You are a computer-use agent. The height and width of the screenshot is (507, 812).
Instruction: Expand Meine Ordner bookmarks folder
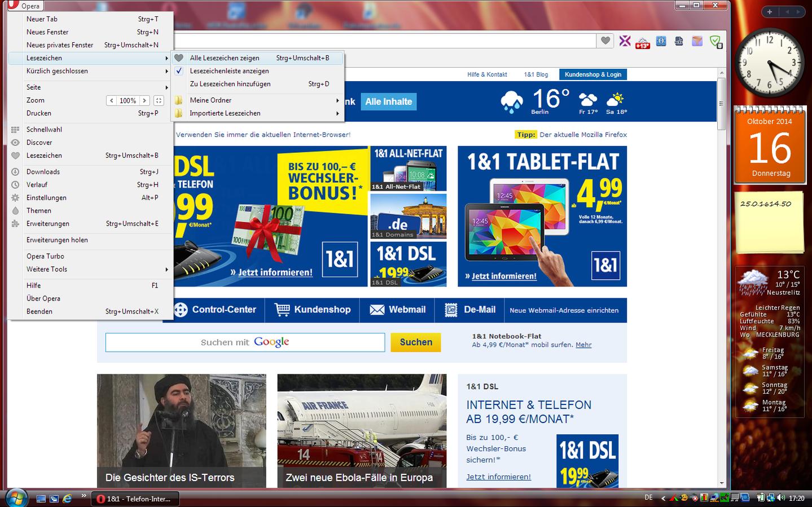258,100
